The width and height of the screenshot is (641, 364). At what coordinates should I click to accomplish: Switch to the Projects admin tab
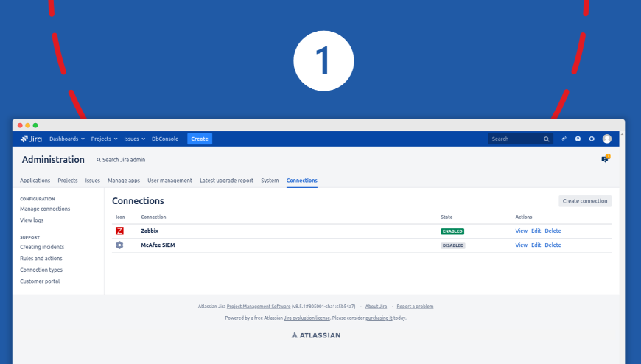(68, 181)
